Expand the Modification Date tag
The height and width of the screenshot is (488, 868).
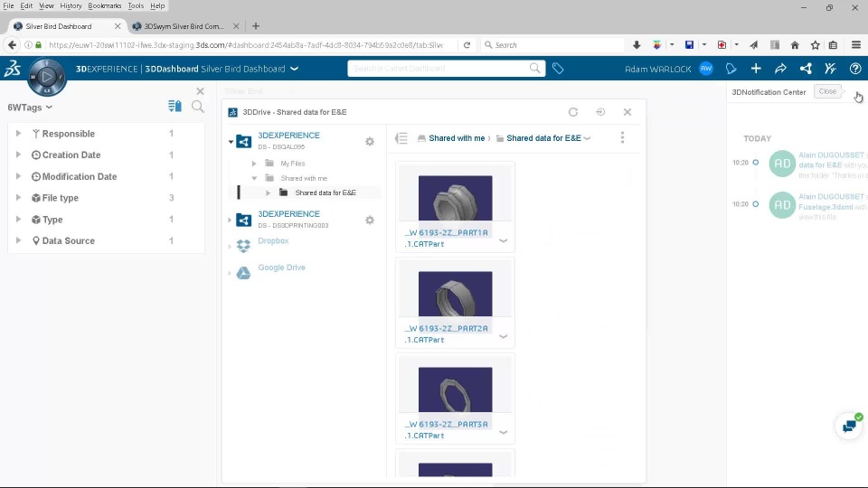click(18, 176)
